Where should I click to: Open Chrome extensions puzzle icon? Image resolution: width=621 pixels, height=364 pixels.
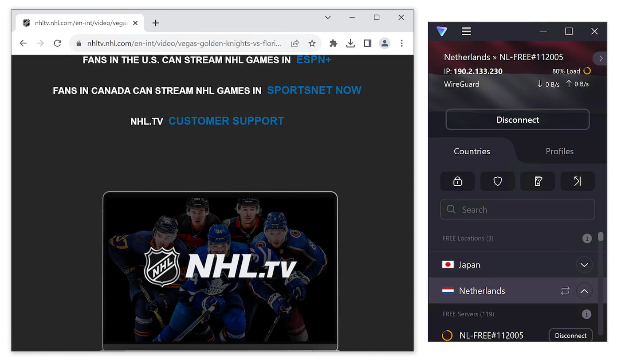(x=333, y=43)
